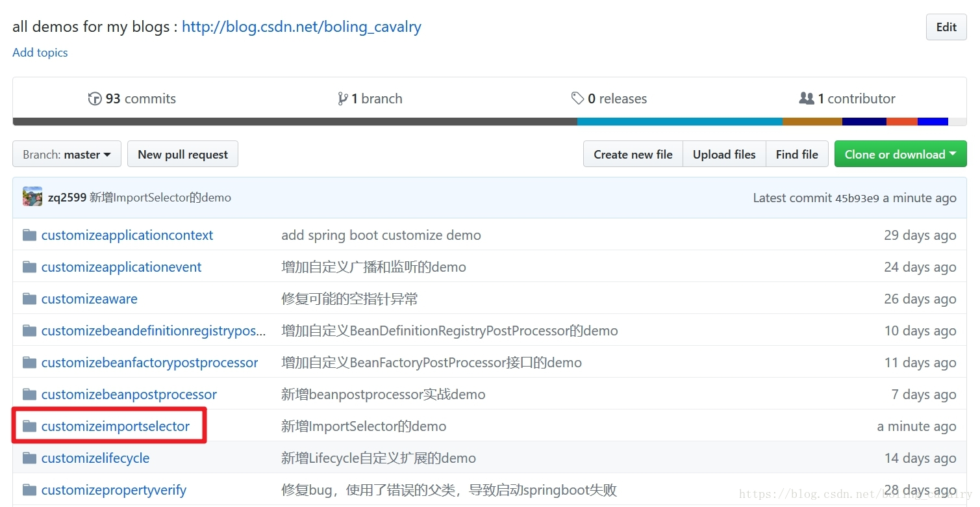
Task: Click the Create new file button
Action: click(x=633, y=155)
